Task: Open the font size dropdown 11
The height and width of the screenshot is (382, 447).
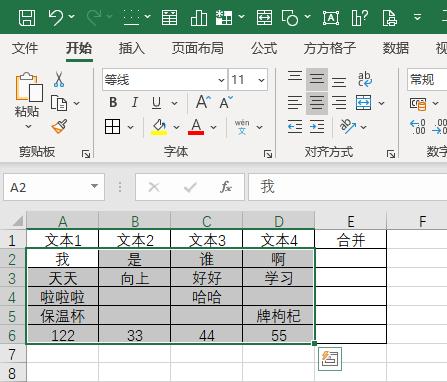Action: pyautogui.click(x=261, y=80)
